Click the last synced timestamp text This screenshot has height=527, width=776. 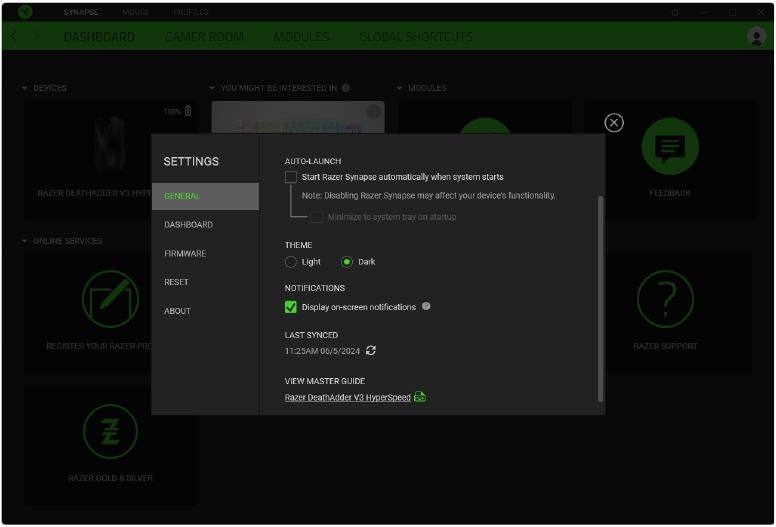click(x=322, y=351)
